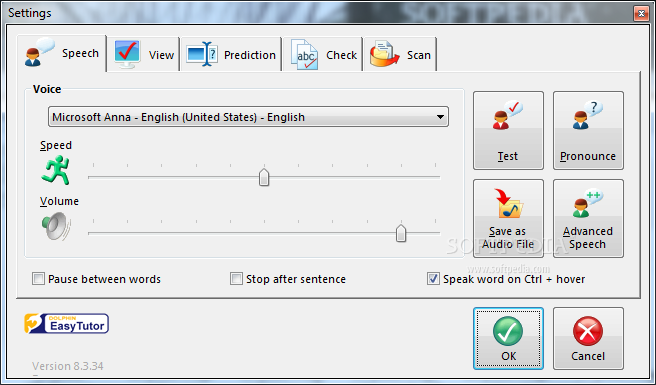This screenshot has width=656, height=385.
Task: Close the Settings window
Action: pos(641,13)
